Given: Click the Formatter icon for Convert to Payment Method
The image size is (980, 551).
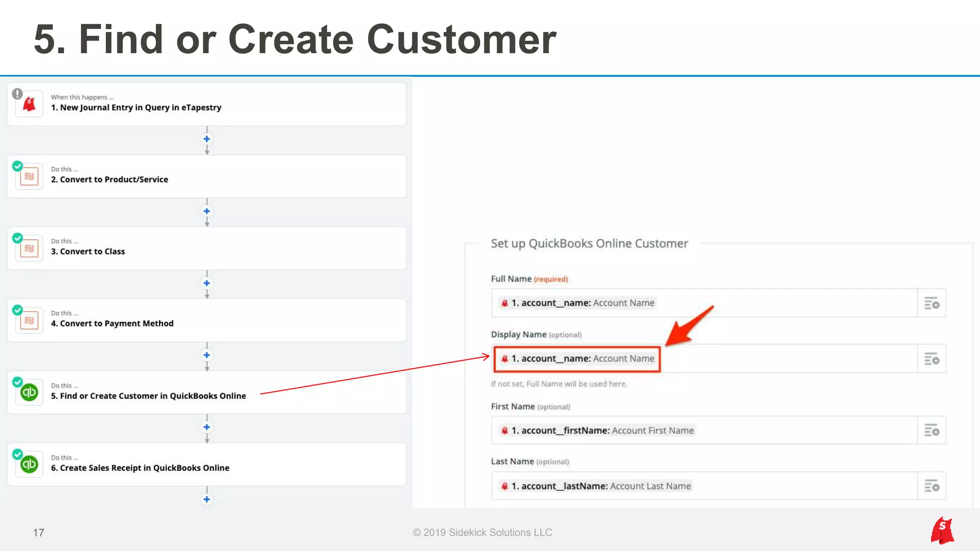Looking at the screenshot, I should pyautogui.click(x=29, y=320).
